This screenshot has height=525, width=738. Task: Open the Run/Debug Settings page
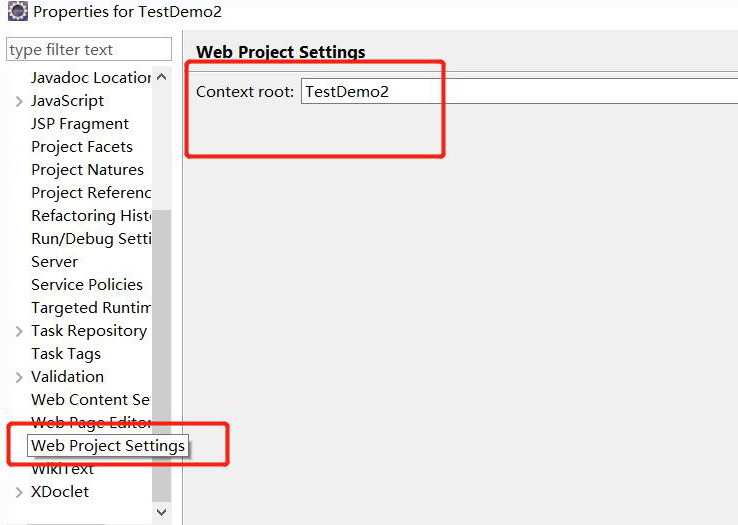(91, 239)
